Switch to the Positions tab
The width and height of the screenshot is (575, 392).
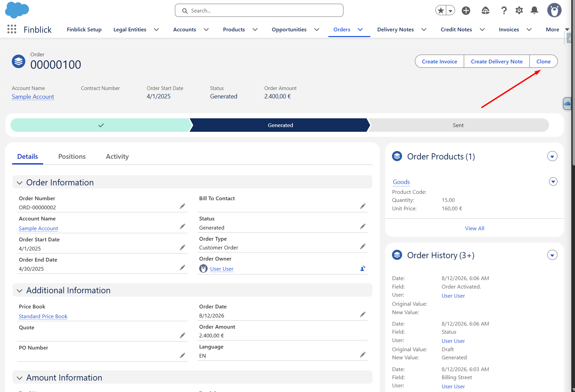click(x=72, y=156)
